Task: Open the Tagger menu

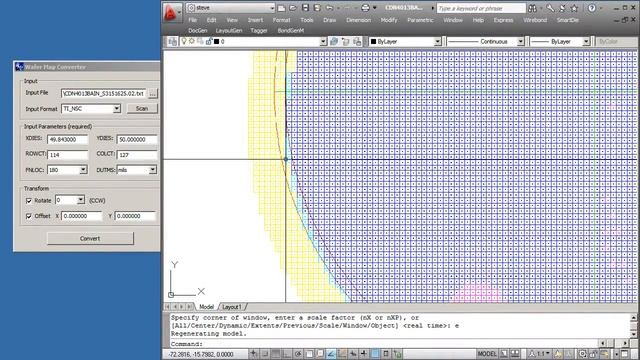Action: pos(259,31)
